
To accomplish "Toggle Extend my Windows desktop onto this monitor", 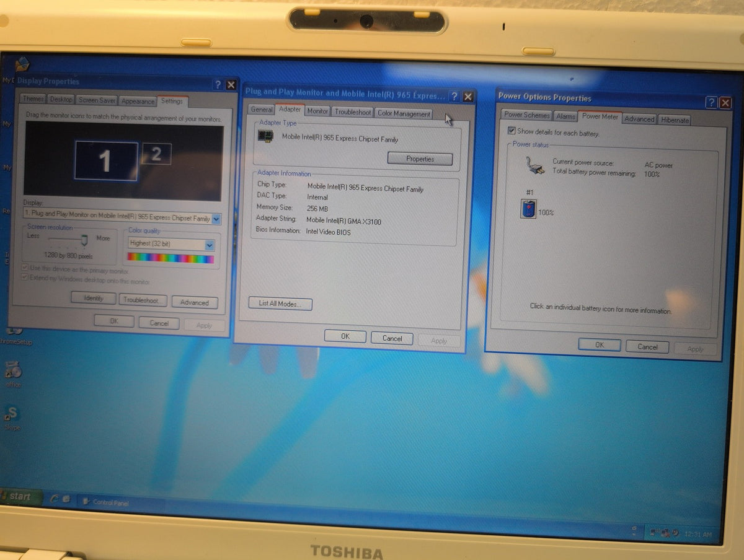I will click(25, 278).
